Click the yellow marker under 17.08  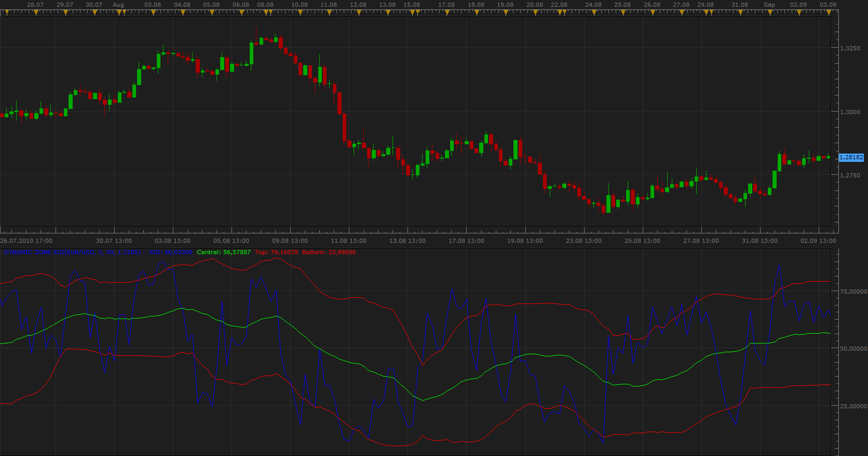(447, 12)
